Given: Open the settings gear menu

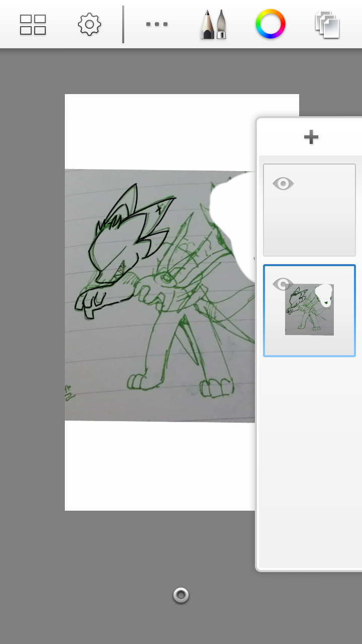Looking at the screenshot, I should point(89,24).
